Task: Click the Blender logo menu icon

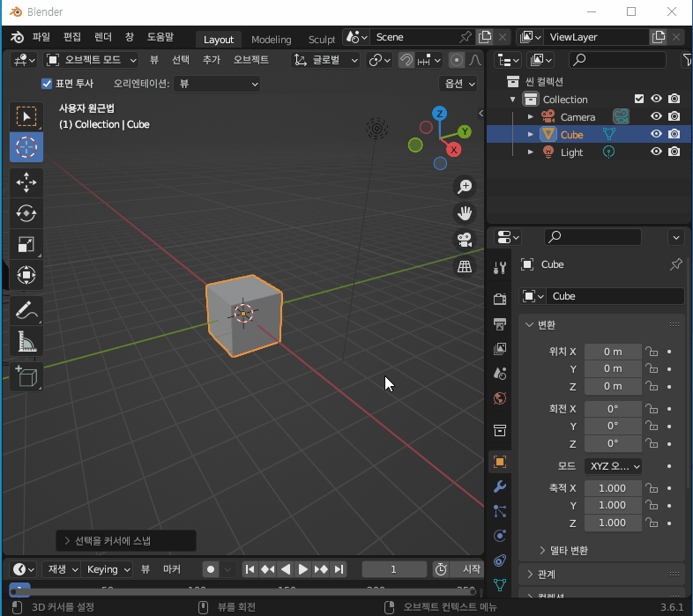Action: (x=17, y=37)
